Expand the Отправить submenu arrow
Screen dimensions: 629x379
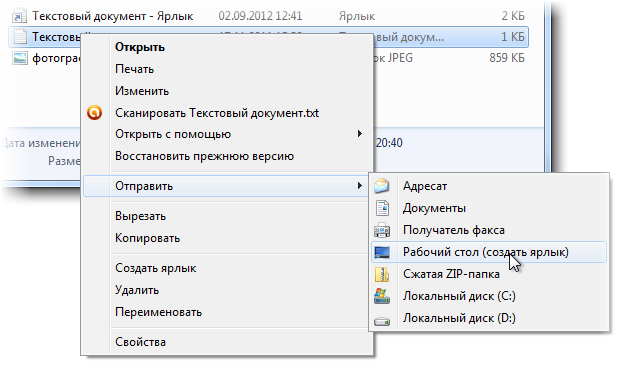pyautogui.click(x=360, y=186)
